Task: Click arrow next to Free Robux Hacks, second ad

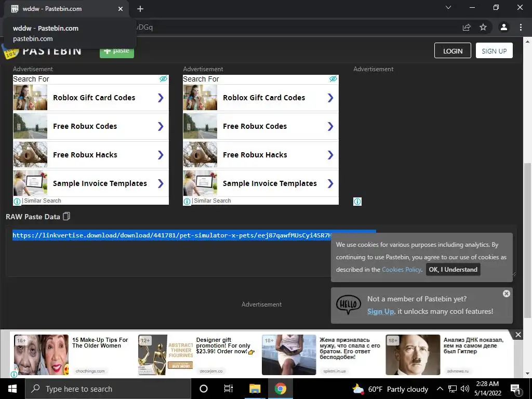Action: [x=330, y=155]
